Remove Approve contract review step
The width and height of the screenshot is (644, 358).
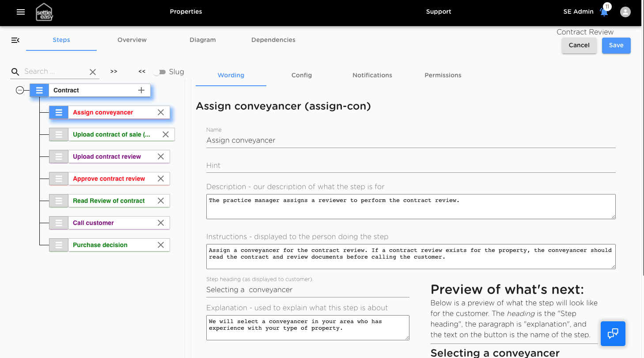point(161,179)
